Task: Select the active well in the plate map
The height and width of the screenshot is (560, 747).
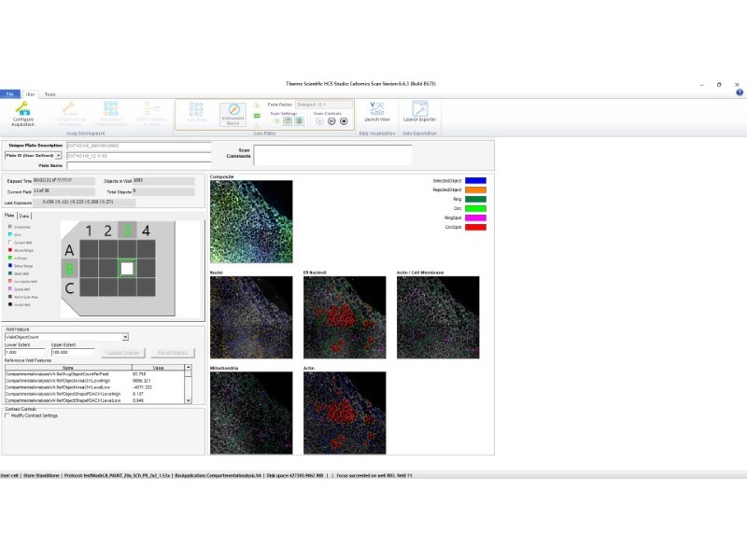Action: pyautogui.click(x=127, y=268)
